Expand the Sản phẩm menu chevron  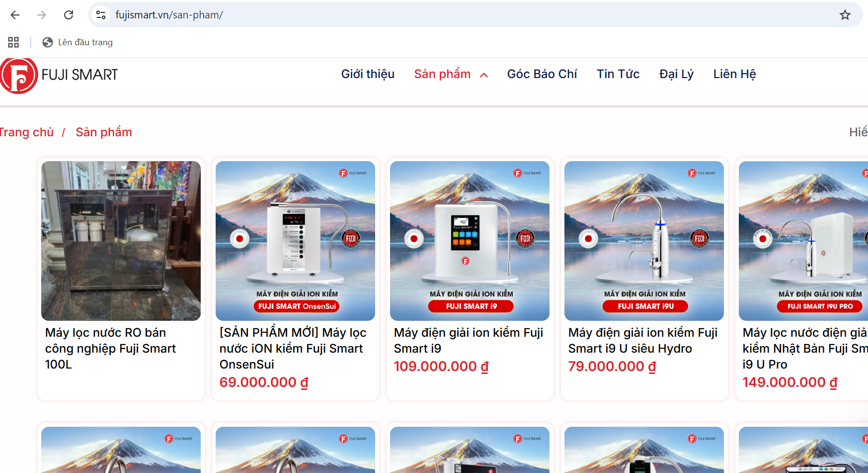tap(484, 75)
